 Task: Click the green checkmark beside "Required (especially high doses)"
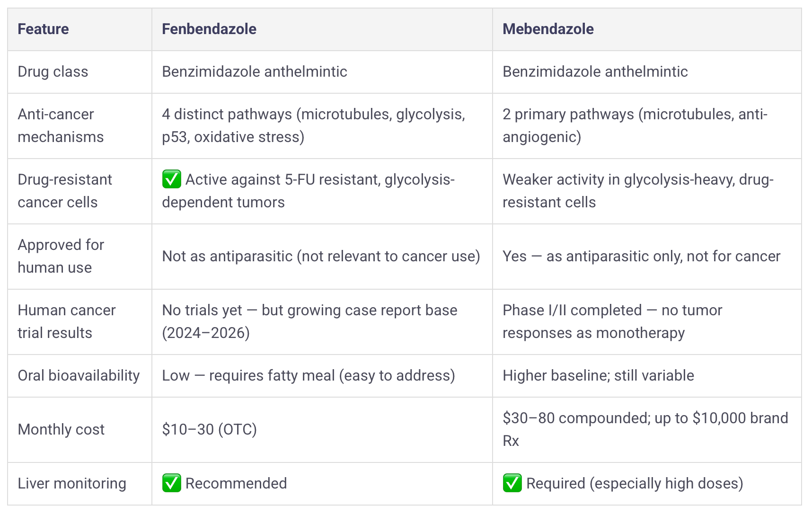tap(512, 483)
